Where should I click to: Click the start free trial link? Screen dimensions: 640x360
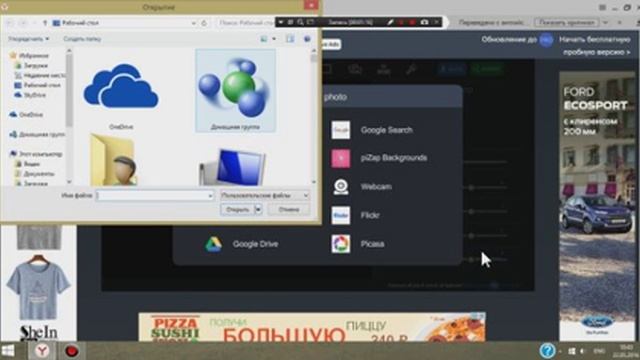click(595, 46)
